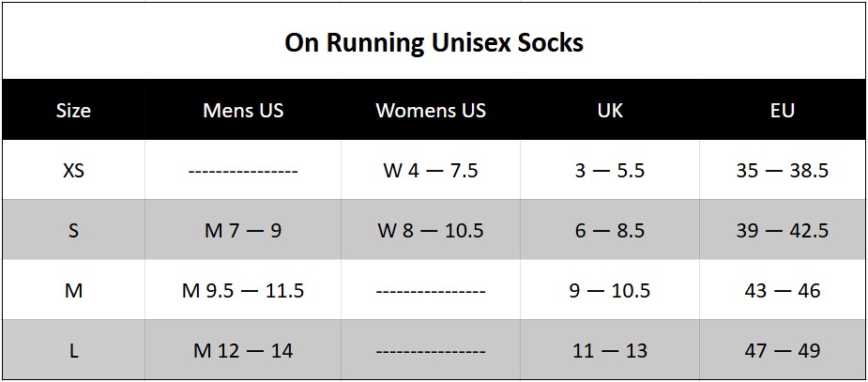Select the 'Womens US' column header
Screen dimensions: 868x382
pyautogui.click(x=431, y=111)
